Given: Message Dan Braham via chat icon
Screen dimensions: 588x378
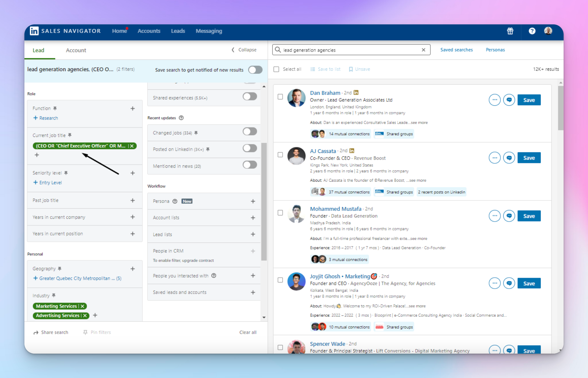Looking at the screenshot, I should pos(509,100).
